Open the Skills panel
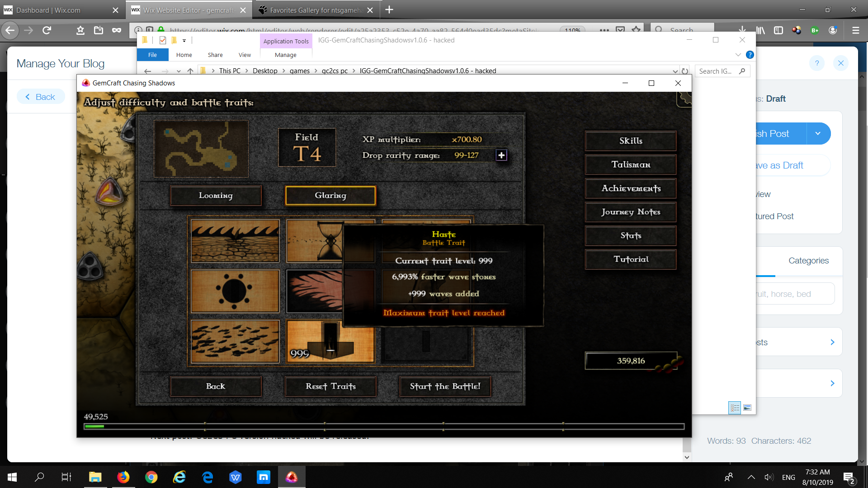The height and width of the screenshot is (488, 868). 631,141
